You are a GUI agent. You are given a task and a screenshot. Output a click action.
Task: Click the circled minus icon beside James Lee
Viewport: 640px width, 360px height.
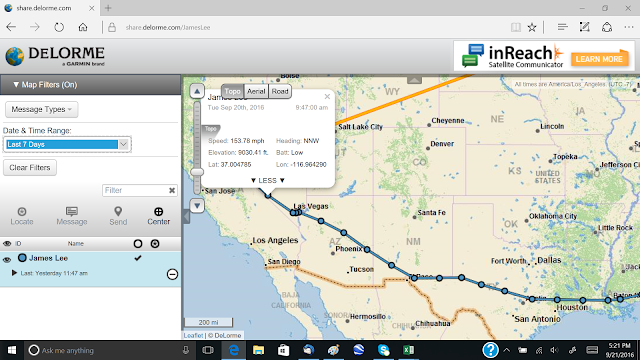[x=172, y=274]
